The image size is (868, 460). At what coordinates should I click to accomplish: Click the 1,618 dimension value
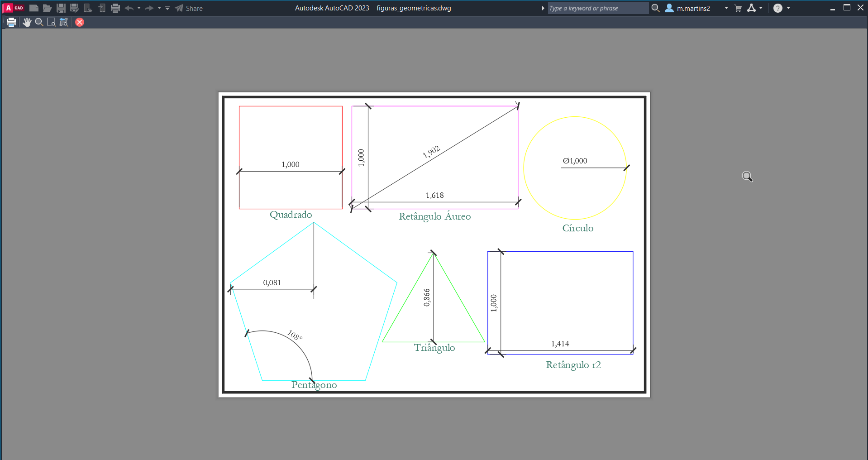[435, 195]
